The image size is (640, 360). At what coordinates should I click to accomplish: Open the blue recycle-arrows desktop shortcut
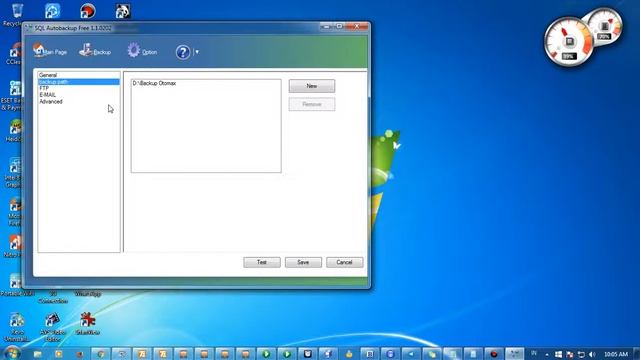pyautogui.click(x=52, y=11)
